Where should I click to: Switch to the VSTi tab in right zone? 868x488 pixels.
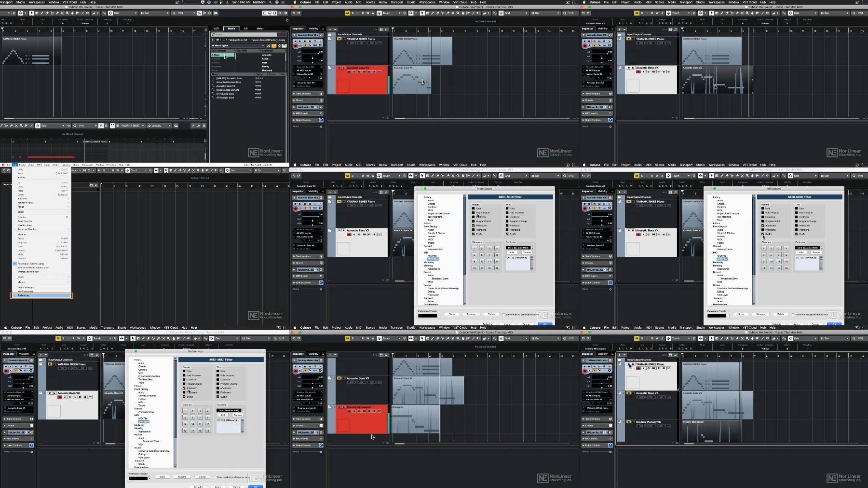pyautogui.click(x=216, y=28)
